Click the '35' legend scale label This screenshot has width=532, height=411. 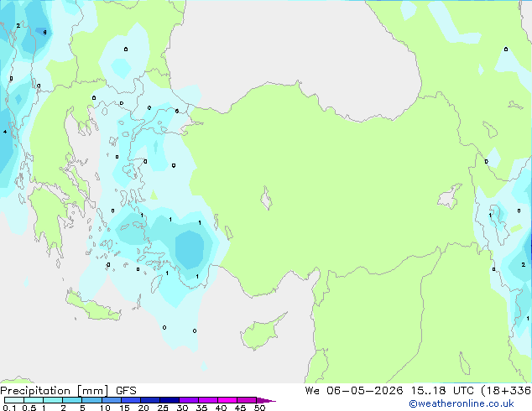[x=201, y=408]
